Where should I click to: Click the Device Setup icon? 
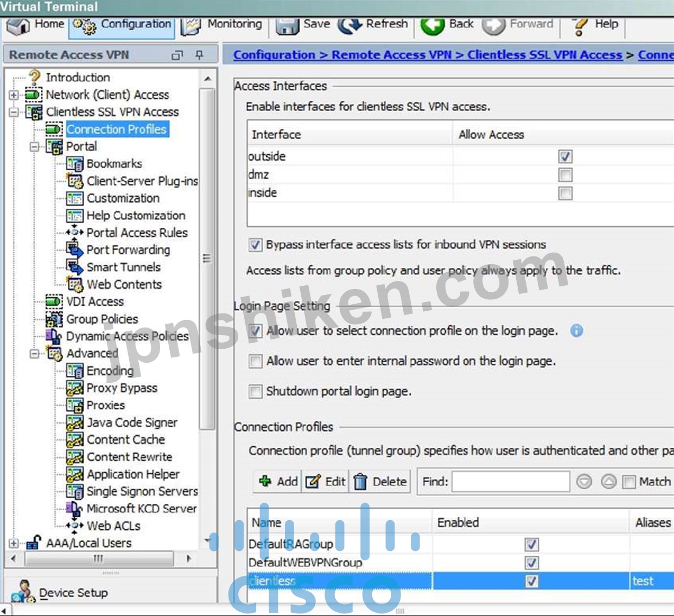[x=22, y=592]
